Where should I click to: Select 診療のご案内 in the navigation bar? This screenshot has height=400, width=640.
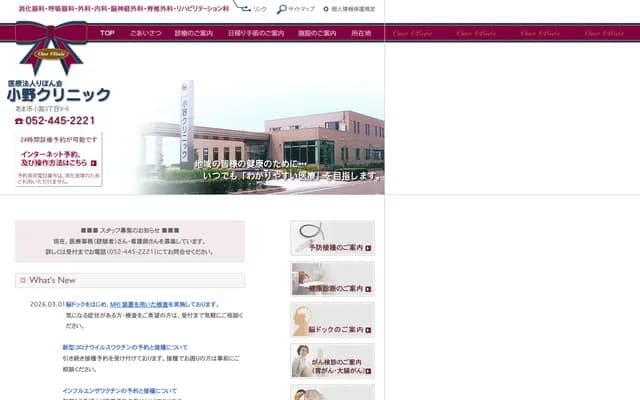[193, 33]
